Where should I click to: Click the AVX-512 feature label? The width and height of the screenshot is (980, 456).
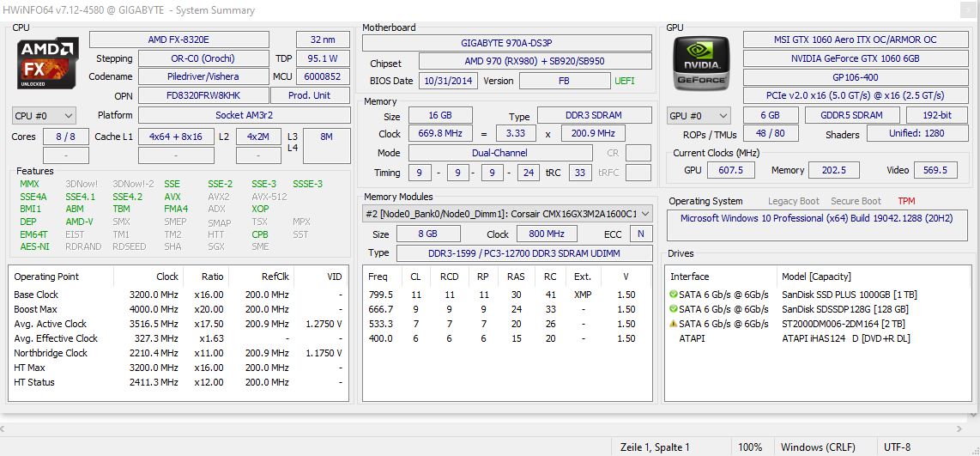269,197
